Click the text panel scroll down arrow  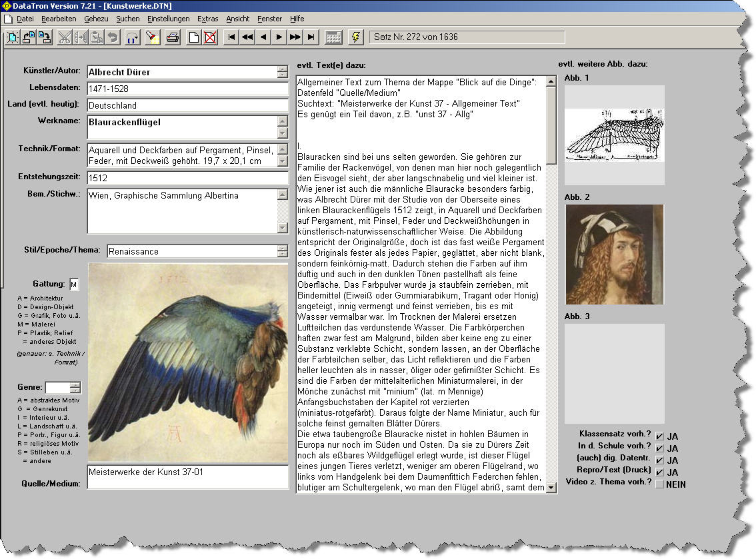[x=551, y=488]
